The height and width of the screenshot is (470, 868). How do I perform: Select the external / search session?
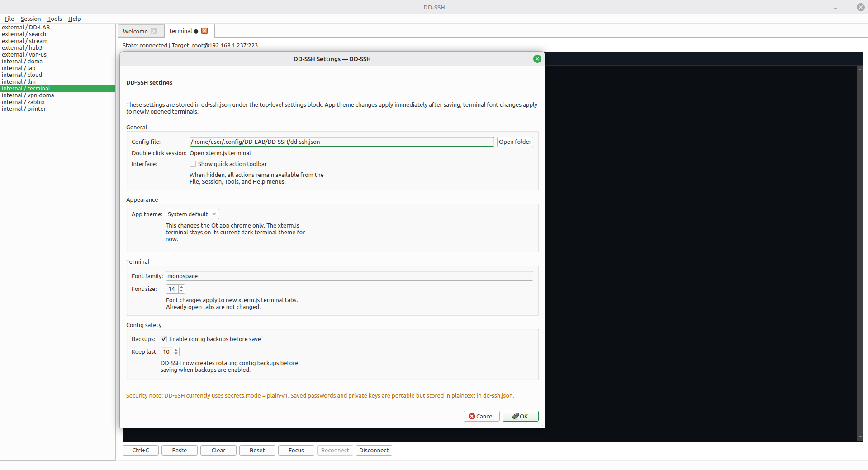(x=58, y=34)
